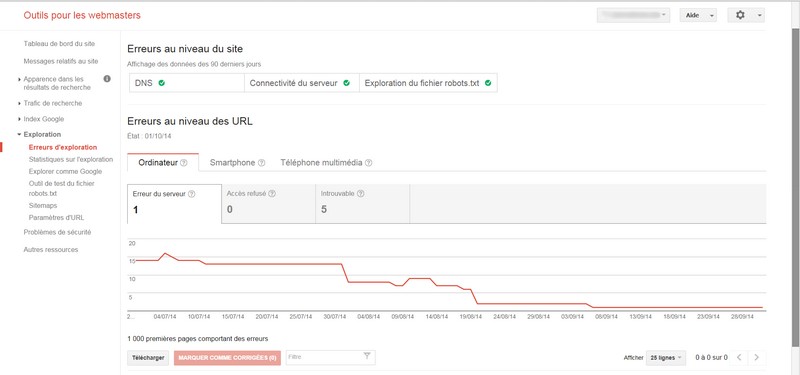The height and width of the screenshot is (375, 800).
Task: Click the info icon beside Apparence dans les résultats
Action: 107,79
